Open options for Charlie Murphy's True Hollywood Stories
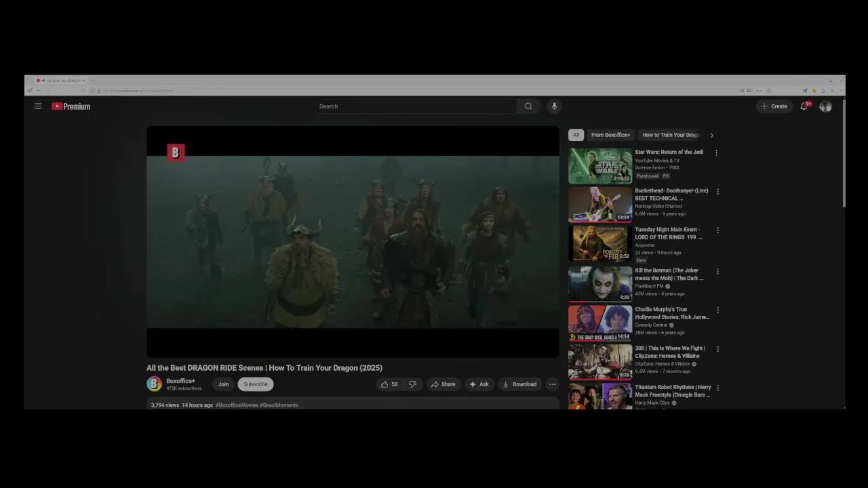This screenshot has height=488, width=868. [717, 310]
